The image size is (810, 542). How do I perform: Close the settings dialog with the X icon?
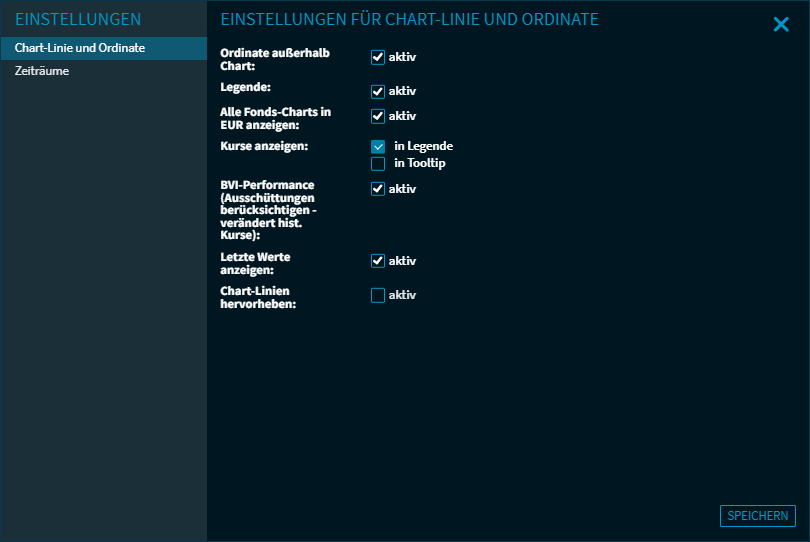[x=781, y=25]
